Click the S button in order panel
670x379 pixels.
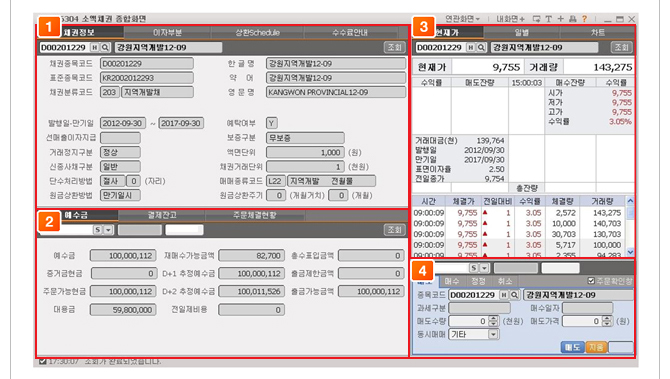pyautogui.click(x=474, y=268)
